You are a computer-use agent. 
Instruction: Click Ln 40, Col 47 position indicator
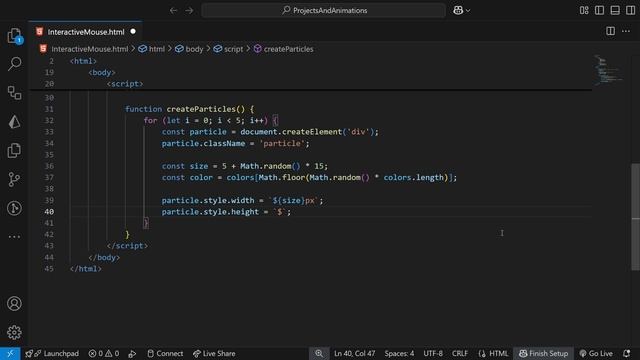coord(354,353)
